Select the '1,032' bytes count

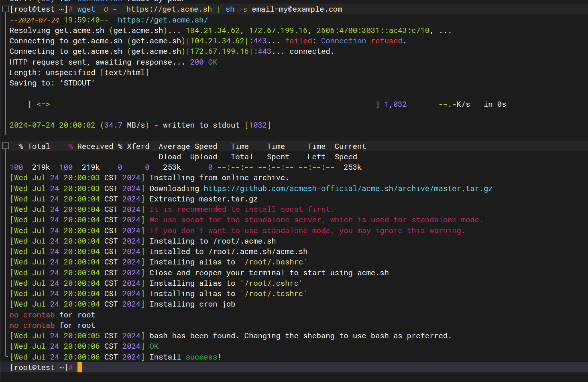[395, 104]
